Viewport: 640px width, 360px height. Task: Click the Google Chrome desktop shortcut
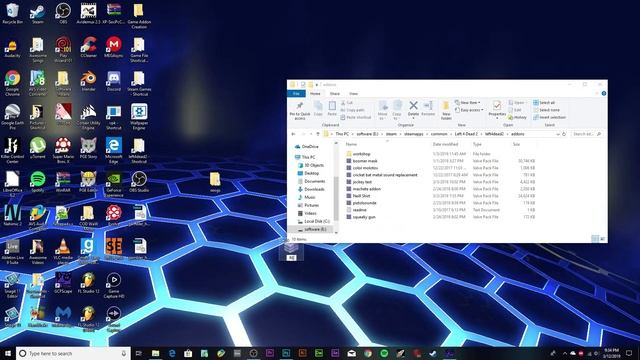coord(12,83)
